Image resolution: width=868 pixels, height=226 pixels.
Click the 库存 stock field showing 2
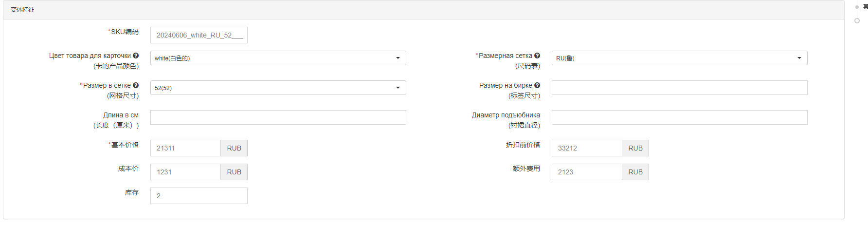click(199, 196)
